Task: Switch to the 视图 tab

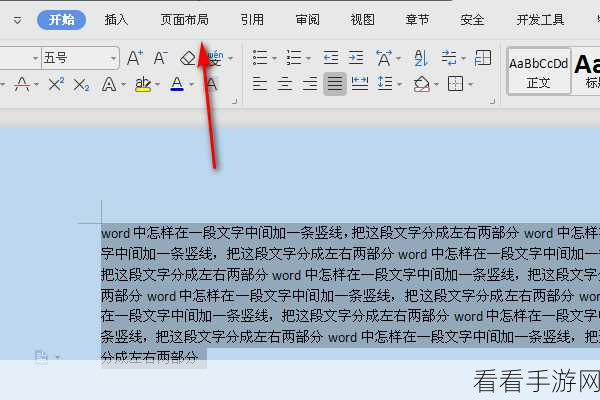Action: point(362,20)
